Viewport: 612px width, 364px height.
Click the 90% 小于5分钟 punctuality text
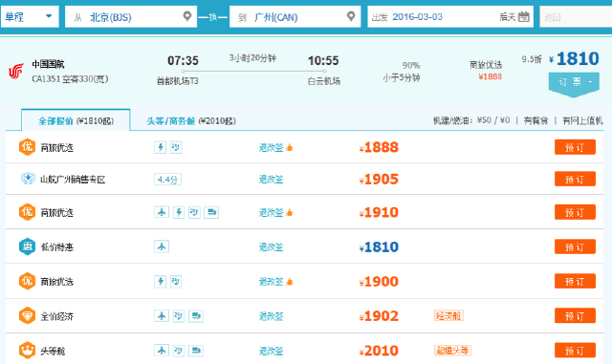tap(402, 72)
